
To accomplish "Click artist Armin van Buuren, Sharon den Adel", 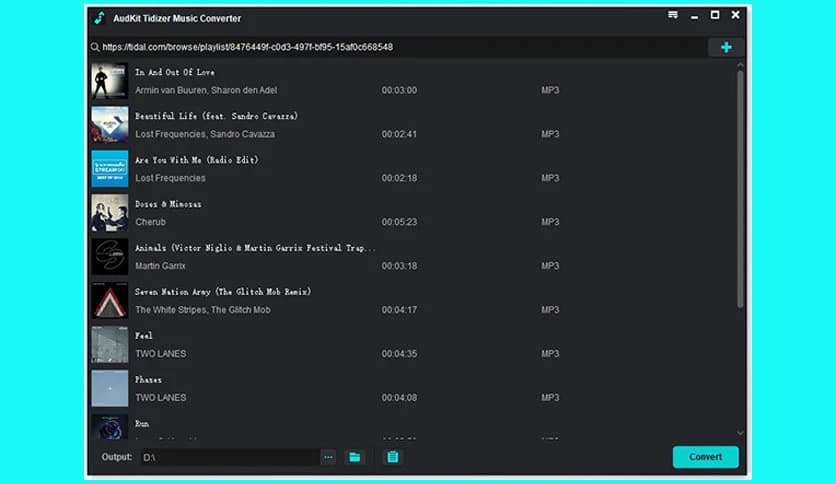I will tap(206, 90).
